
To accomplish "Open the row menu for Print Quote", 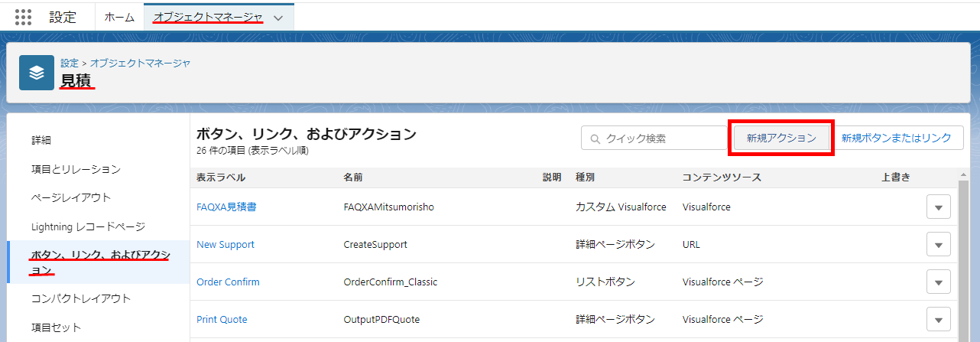I will pyautogui.click(x=938, y=319).
